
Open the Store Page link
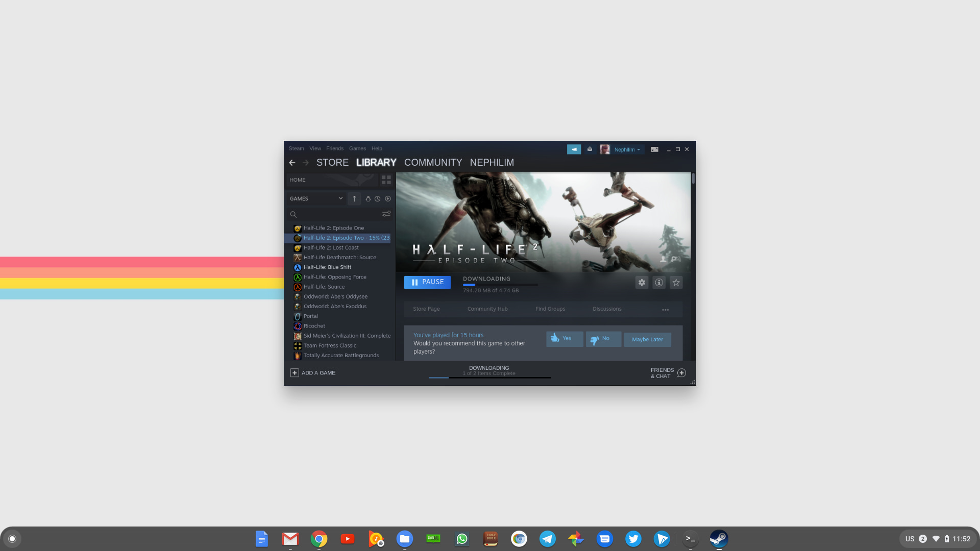pyautogui.click(x=426, y=309)
